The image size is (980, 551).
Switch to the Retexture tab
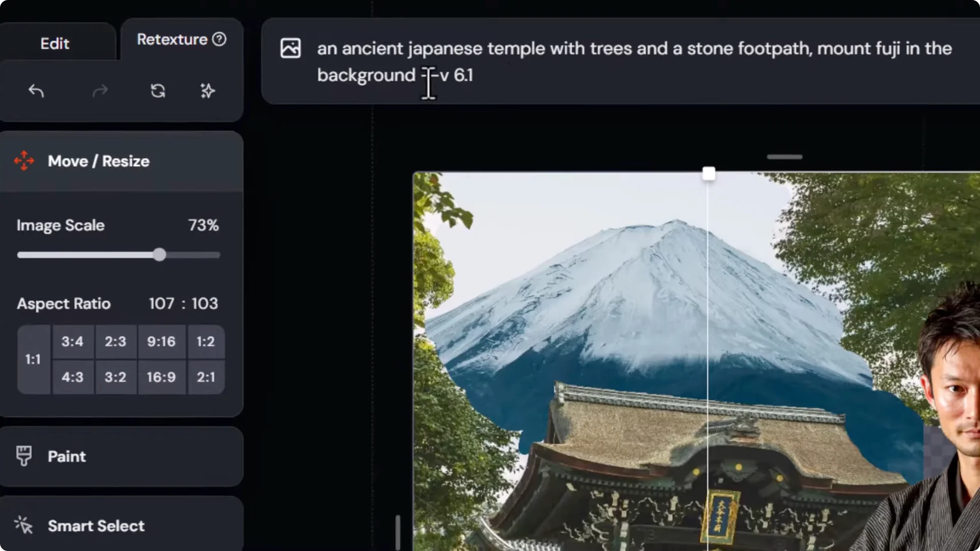click(172, 39)
